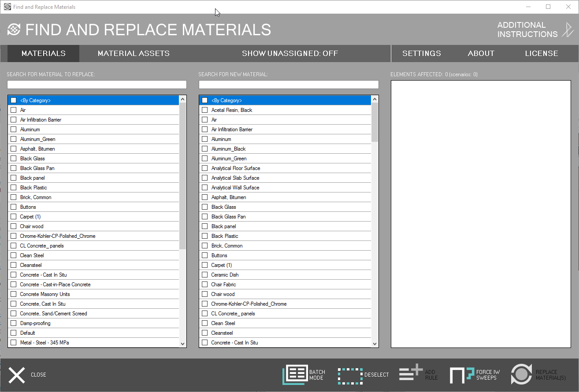Click the Replace Material(s) icon
Viewport: 579px width, 392px height.
point(522,374)
